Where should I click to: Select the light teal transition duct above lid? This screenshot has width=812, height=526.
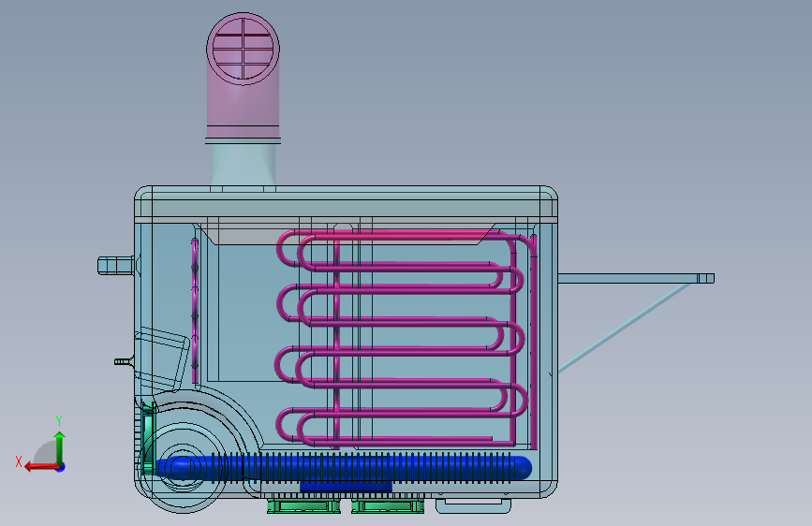(243, 165)
